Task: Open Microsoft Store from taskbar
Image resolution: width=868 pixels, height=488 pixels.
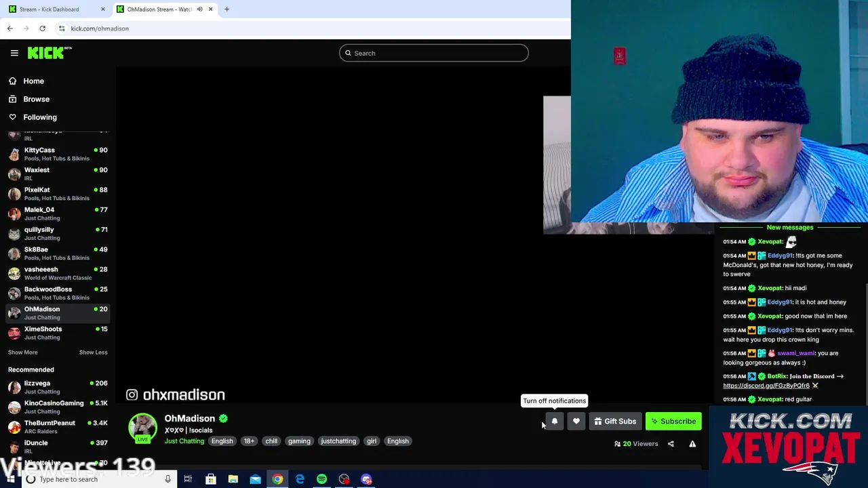Action: click(211, 479)
